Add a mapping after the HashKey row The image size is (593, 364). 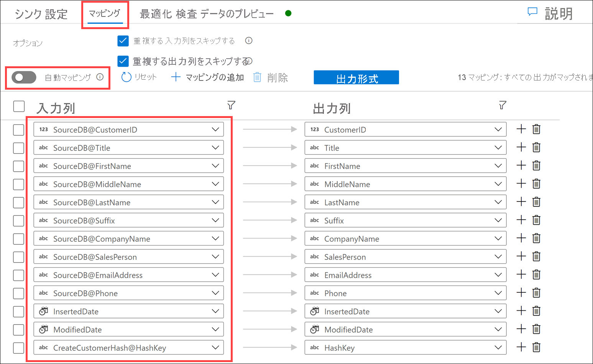coord(521,347)
